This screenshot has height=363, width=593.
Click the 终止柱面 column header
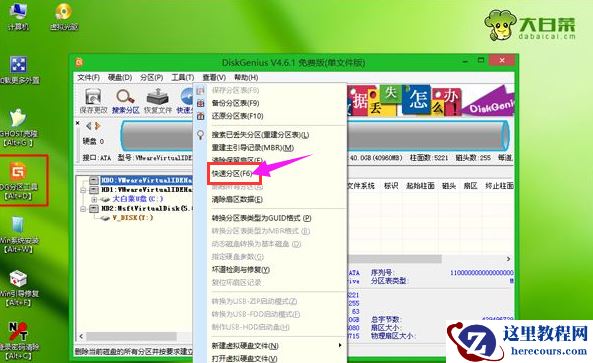pos(499,186)
